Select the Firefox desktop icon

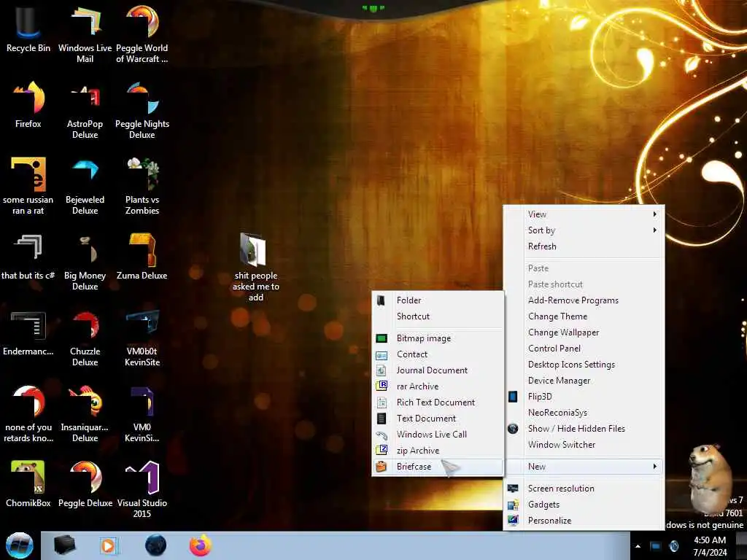tap(28, 105)
